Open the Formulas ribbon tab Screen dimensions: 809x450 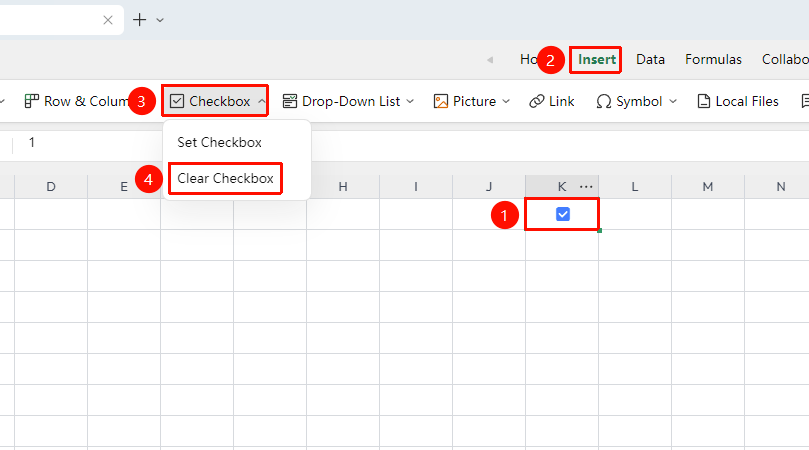pyautogui.click(x=713, y=59)
